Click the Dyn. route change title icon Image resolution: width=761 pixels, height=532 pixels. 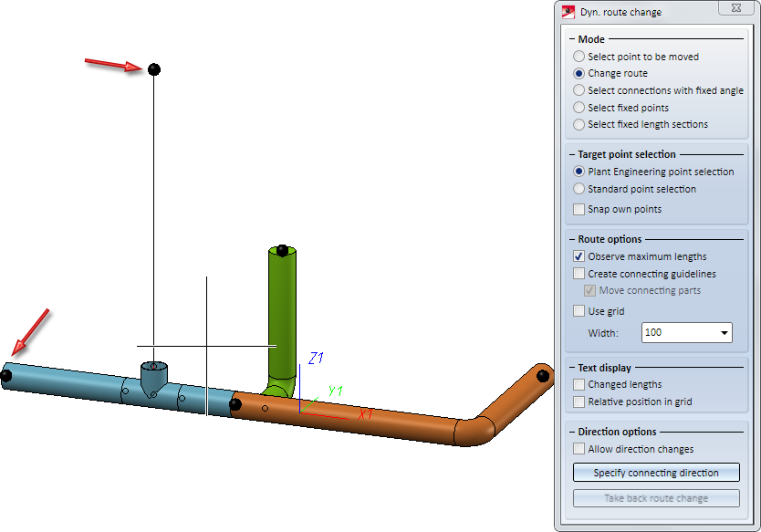tap(568, 12)
